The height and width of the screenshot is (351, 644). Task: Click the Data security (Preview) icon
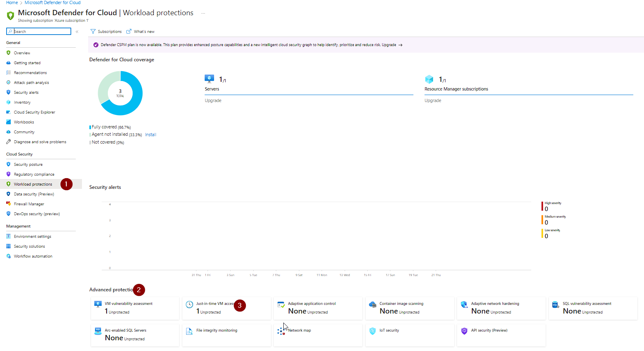(x=8, y=194)
